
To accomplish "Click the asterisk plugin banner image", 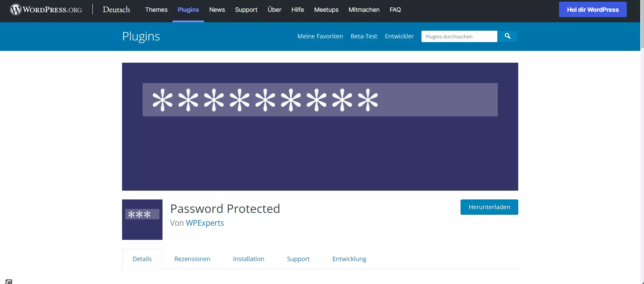I will 320,126.
